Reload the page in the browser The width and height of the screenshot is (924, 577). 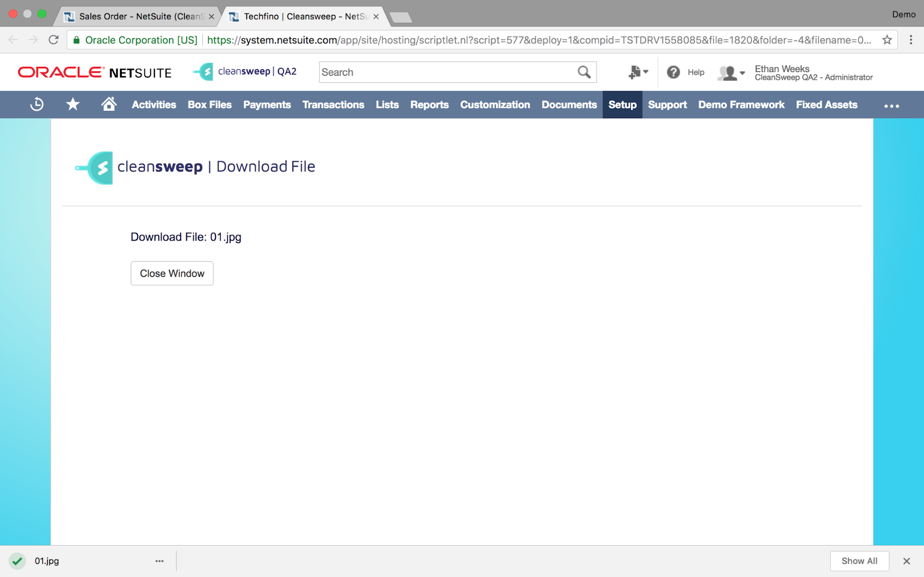click(54, 40)
